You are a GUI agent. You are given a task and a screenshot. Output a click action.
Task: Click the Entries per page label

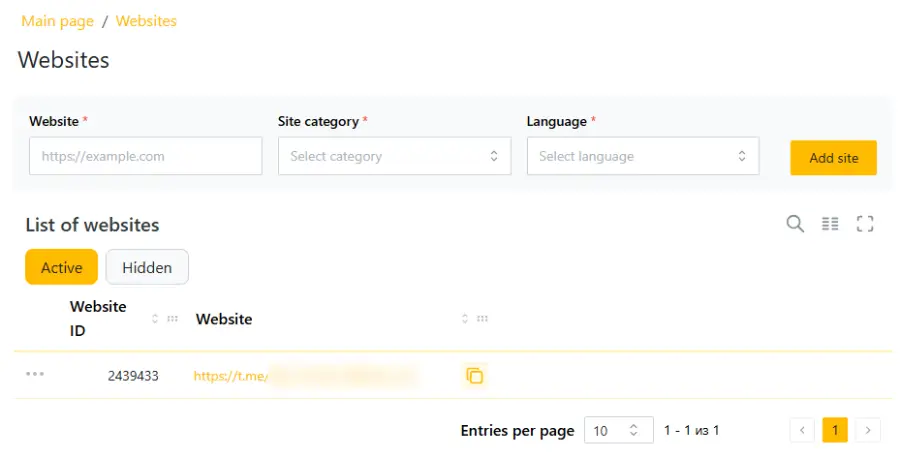pos(517,431)
